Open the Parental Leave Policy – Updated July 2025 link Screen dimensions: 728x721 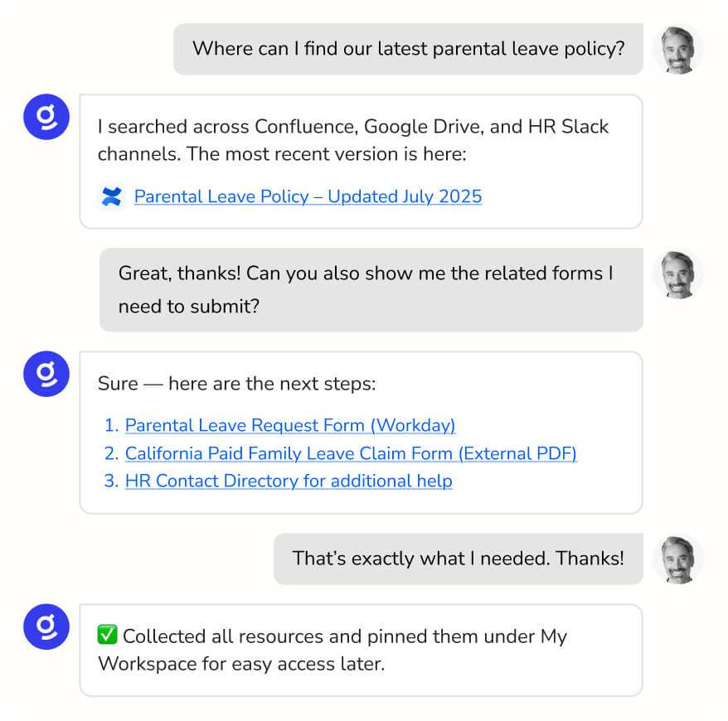click(x=308, y=196)
